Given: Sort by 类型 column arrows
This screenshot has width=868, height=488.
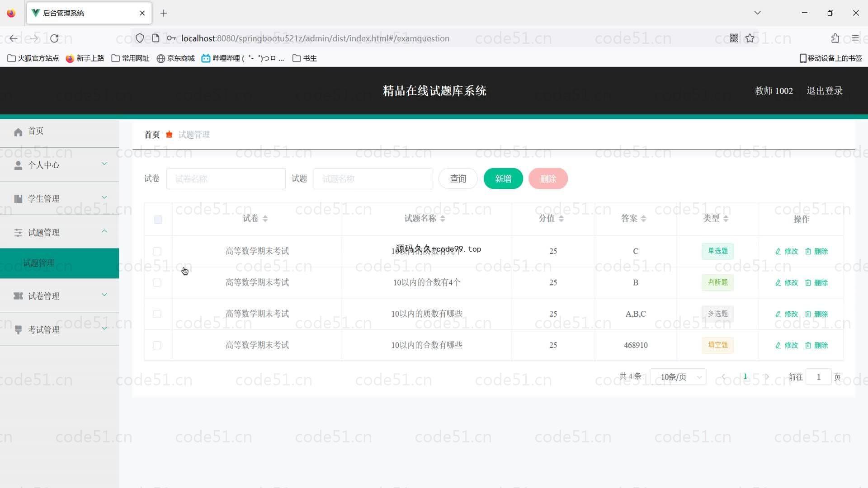Looking at the screenshot, I should click(x=726, y=219).
